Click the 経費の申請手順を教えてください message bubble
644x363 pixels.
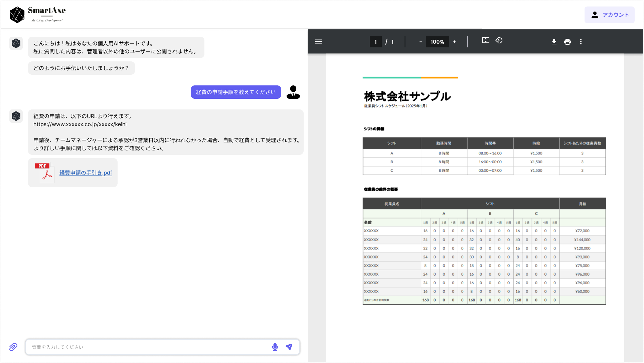point(236,92)
